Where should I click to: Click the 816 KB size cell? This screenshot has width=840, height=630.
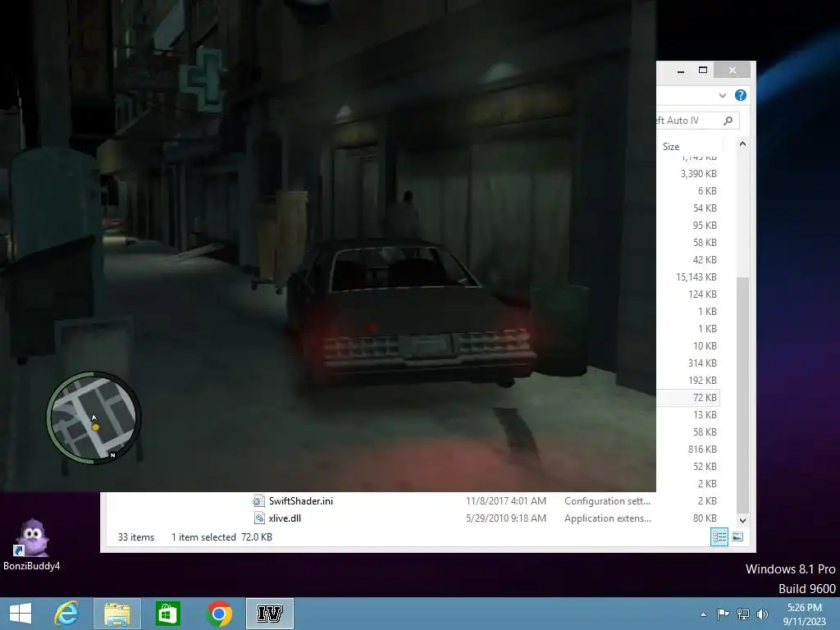point(702,449)
